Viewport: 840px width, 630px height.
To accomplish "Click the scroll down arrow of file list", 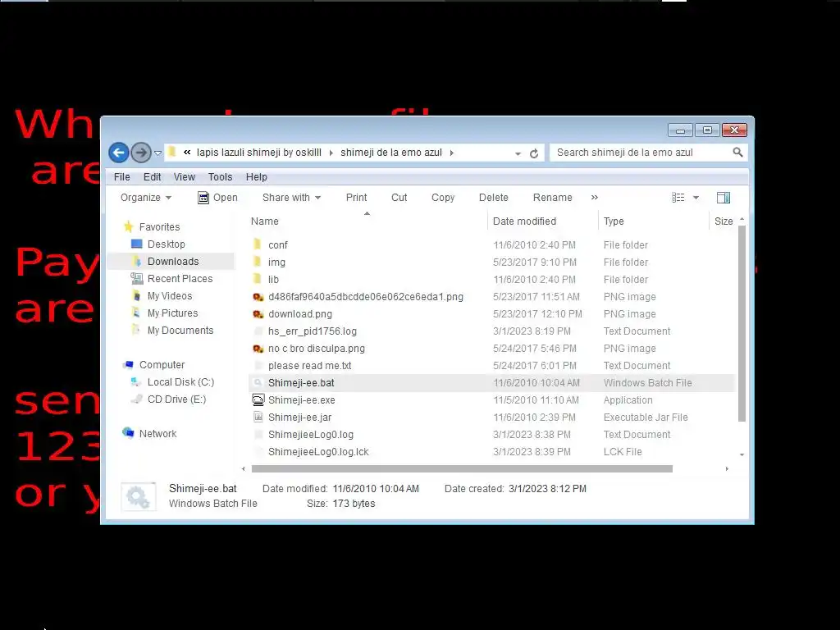I will 742,454.
